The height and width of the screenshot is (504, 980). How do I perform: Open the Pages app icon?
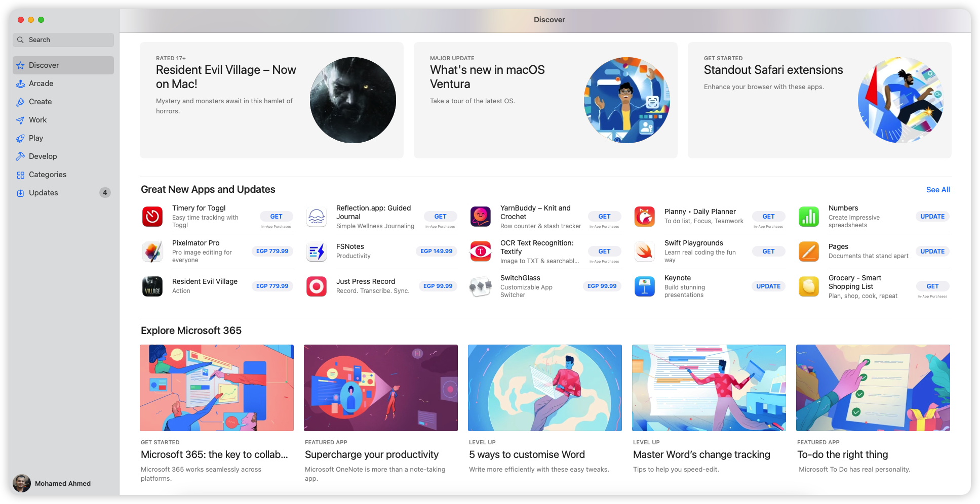tap(809, 251)
